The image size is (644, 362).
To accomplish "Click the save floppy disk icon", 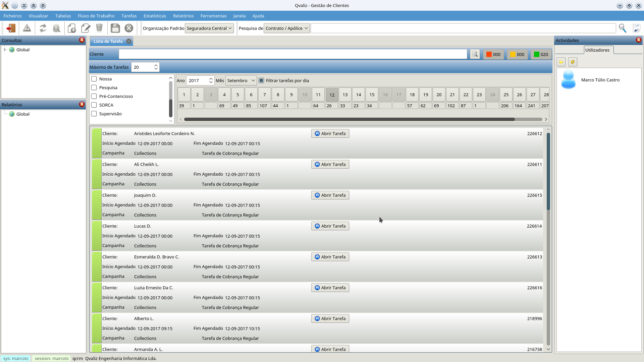I will tap(115, 28).
